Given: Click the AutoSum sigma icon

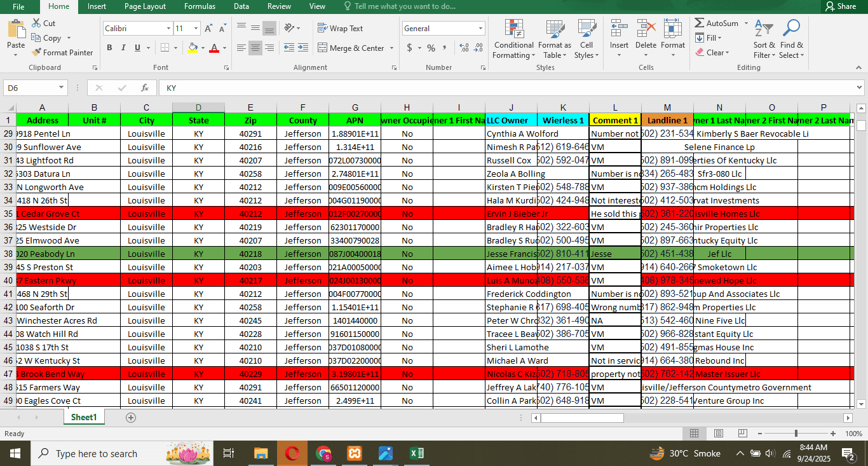Looking at the screenshot, I should coord(700,24).
